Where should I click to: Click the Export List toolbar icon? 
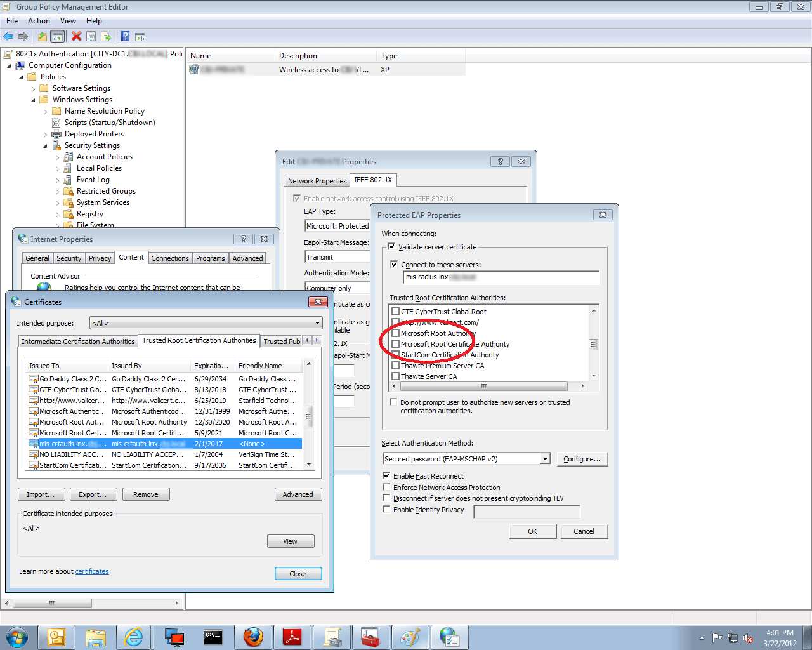click(106, 36)
